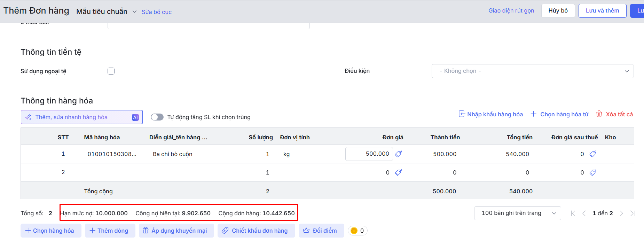Click tag icon in row 2 Đơn giá sau thuế
644x248 pixels.
tap(593, 172)
